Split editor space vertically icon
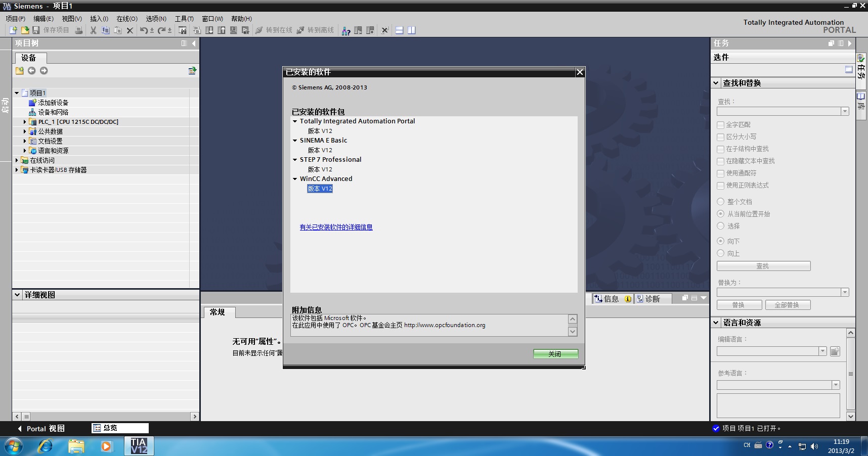The image size is (868, 456). [x=412, y=30]
